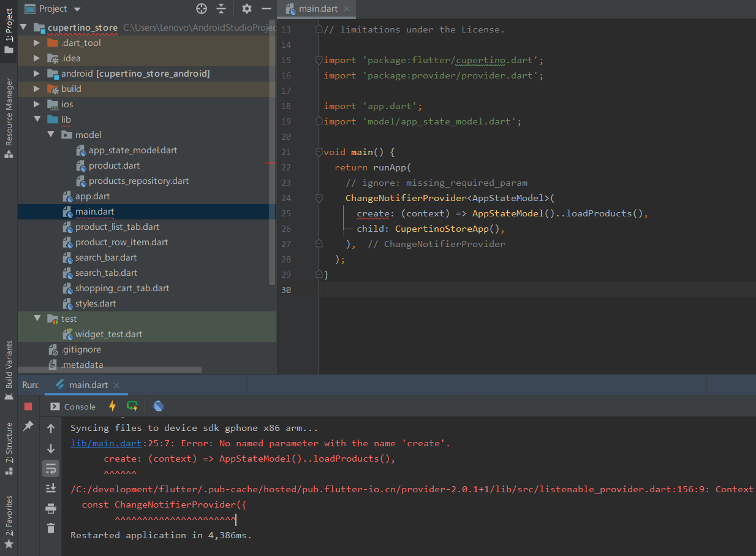Select product_list_tab.dart file

tap(117, 227)
